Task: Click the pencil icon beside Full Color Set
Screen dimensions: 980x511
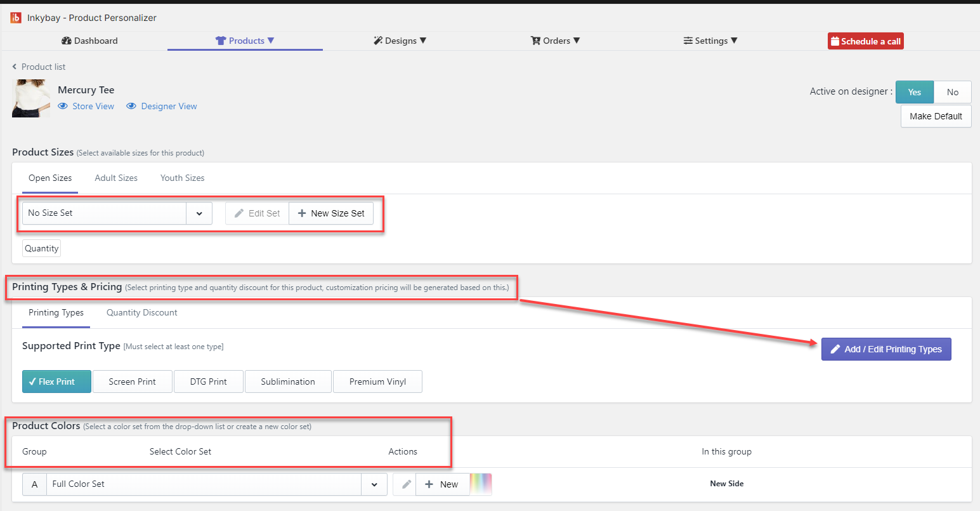Action: [x=405, y=484]
